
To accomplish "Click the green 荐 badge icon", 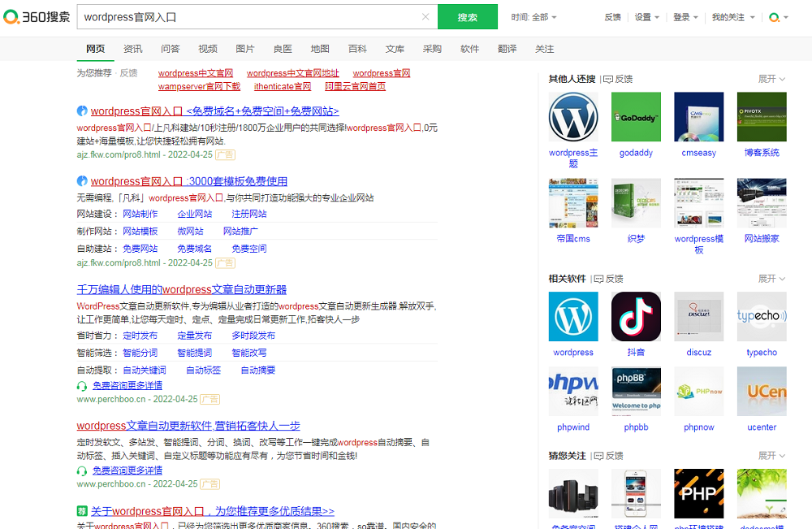I will pos(82,511).
